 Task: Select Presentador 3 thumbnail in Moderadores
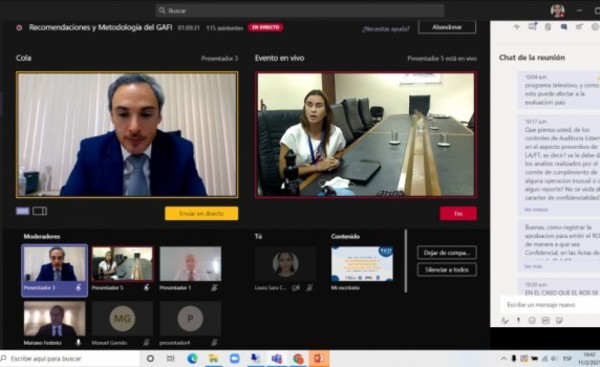pos(54,271)
